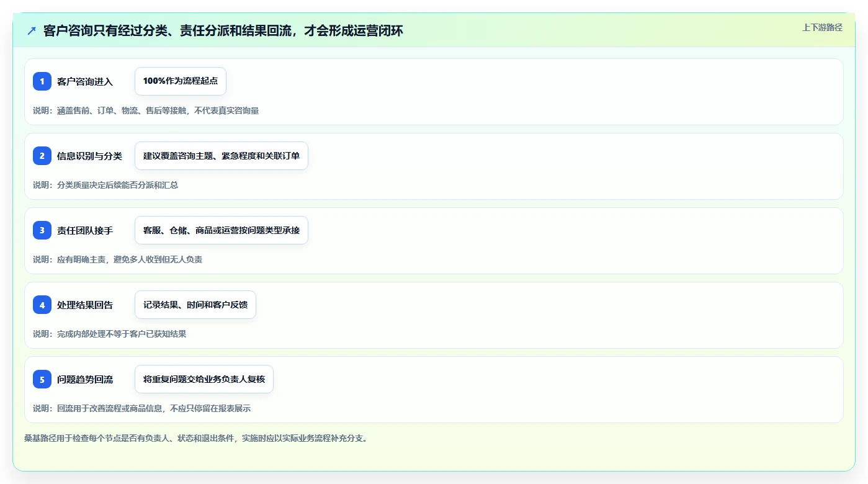Image resolution: width=868 pixels, height=484 pixels.
Task: Click the step 2 number badge
Action: click(42, 156)
